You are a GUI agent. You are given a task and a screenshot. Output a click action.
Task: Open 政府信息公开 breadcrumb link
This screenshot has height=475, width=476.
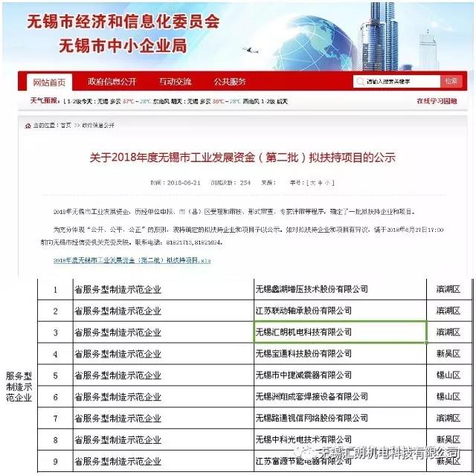[x=98, y=126]
